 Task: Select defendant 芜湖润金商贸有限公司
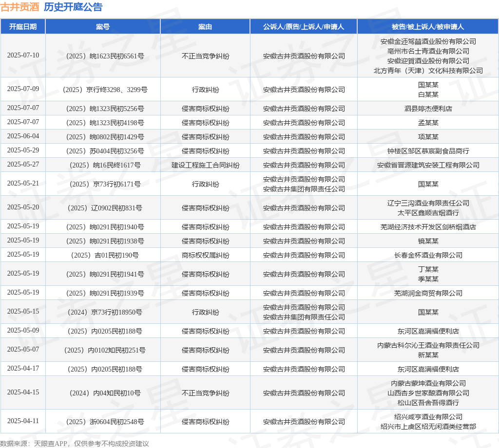(428, 293)
